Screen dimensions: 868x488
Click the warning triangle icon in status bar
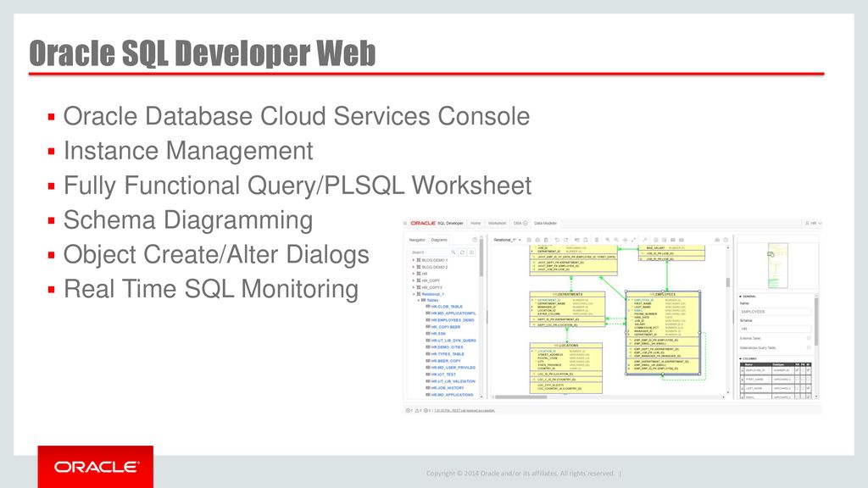[417, 411]
